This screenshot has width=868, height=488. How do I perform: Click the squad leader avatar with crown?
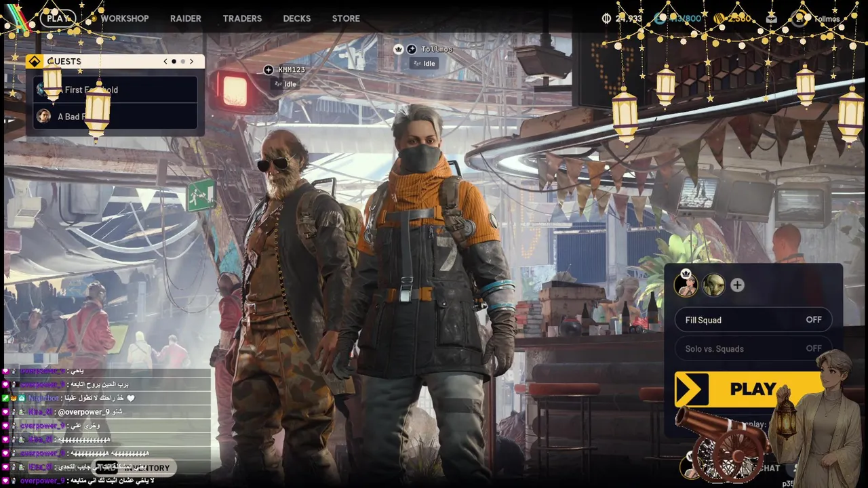click(x=686, y=285)
